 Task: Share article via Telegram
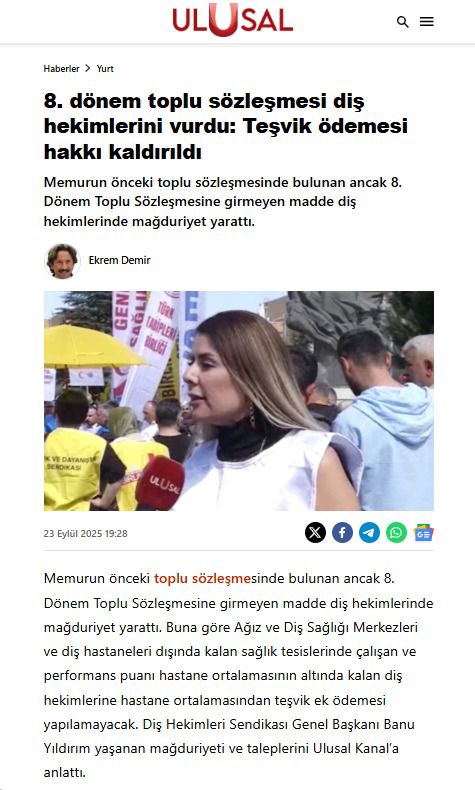click(x=369, y=533)
